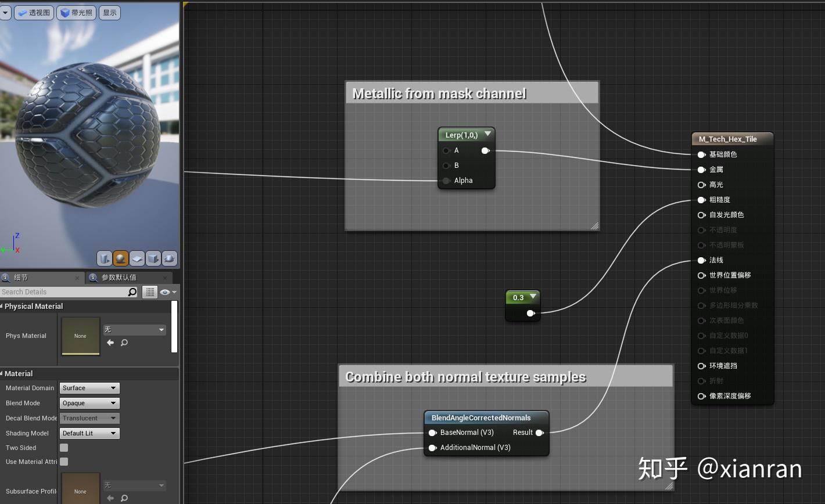Select the sphere preview mesh shape
Screen dimensions: 825x504
click(x=120, y=258)
